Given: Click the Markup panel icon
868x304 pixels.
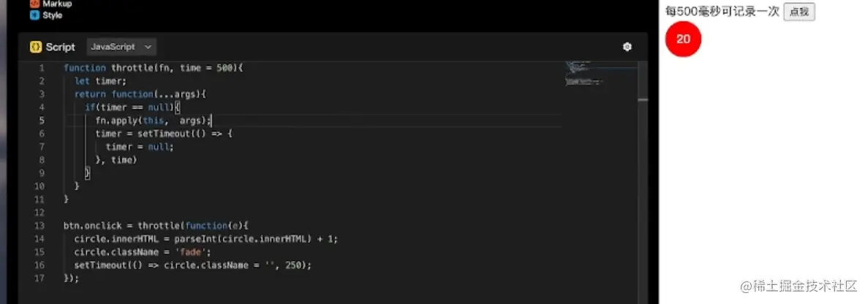Looking at the screenshot, I should tap(34, 4).
